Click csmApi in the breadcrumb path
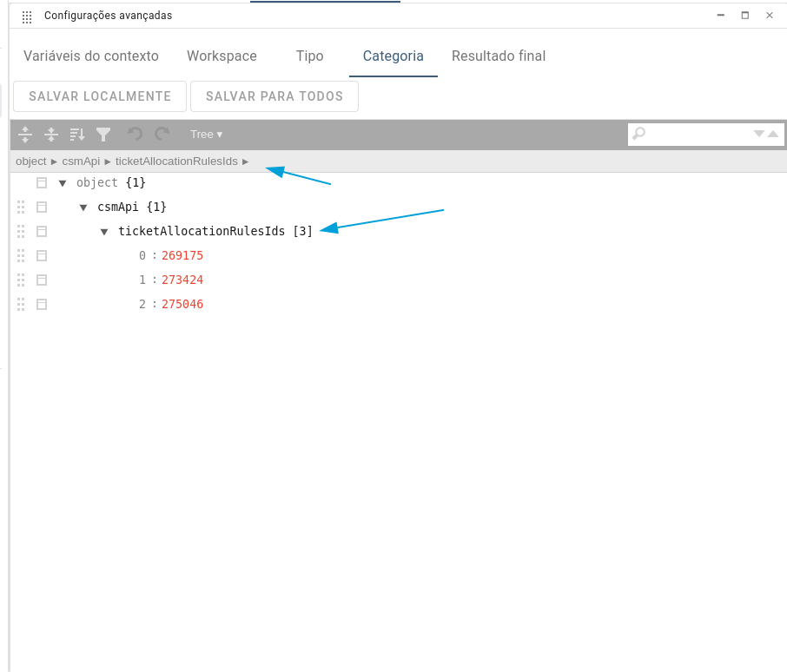Viewport: 787px width, 672px height. [x=81, y=161]
